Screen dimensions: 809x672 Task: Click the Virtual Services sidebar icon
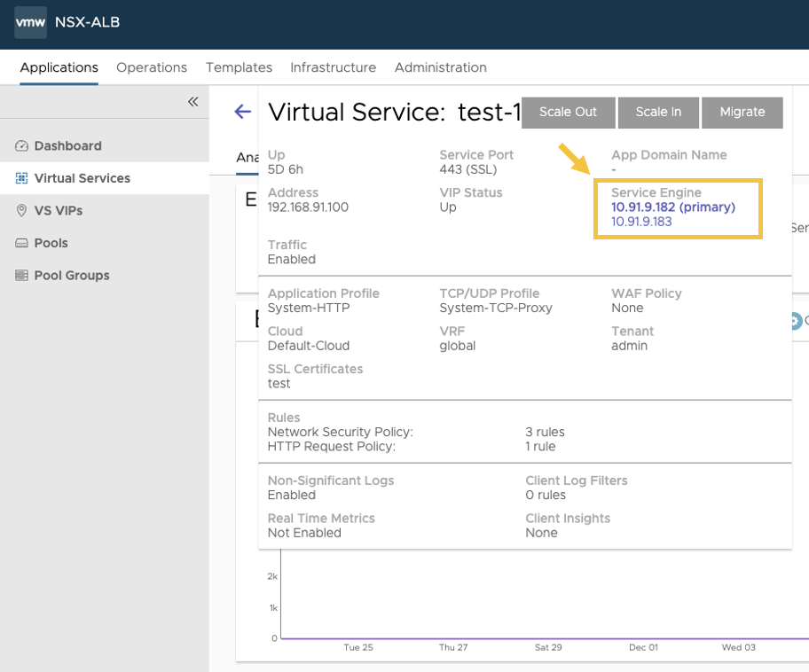[22, 178]
